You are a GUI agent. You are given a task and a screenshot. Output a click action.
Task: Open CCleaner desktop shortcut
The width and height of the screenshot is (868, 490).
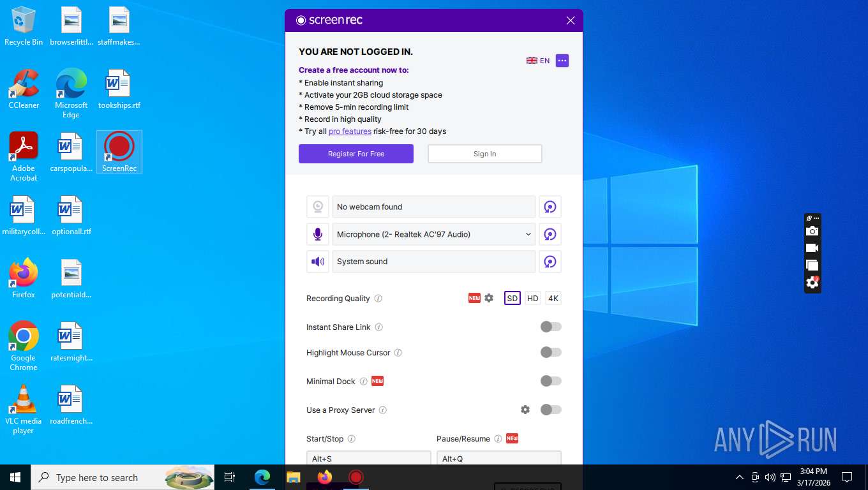(x=24, y=89)
